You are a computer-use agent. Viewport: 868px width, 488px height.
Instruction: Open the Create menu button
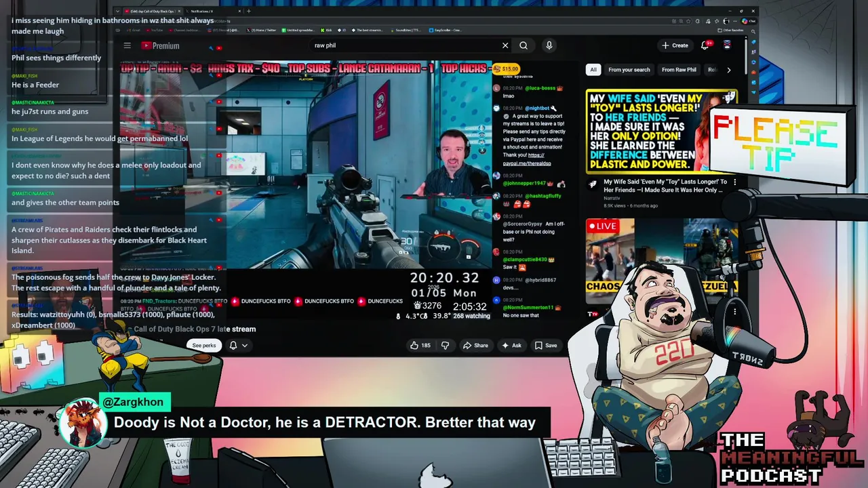click(x=675, y=45)
